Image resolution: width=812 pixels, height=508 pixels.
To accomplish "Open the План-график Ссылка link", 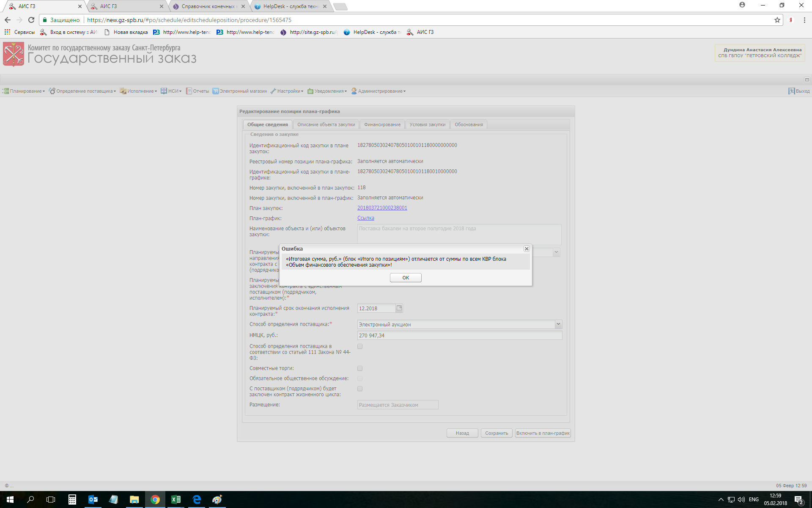I will pyautogui.click(x=366, y=218).
